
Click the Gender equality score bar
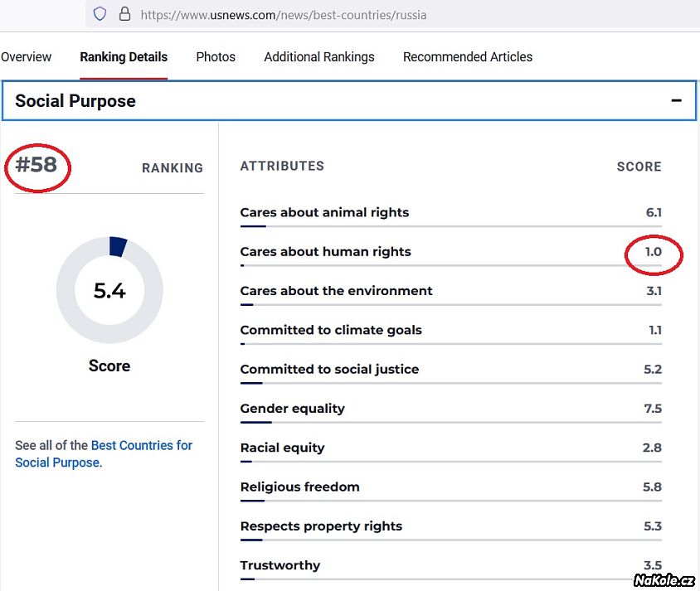pyautogui.click(x=450, y=422)
